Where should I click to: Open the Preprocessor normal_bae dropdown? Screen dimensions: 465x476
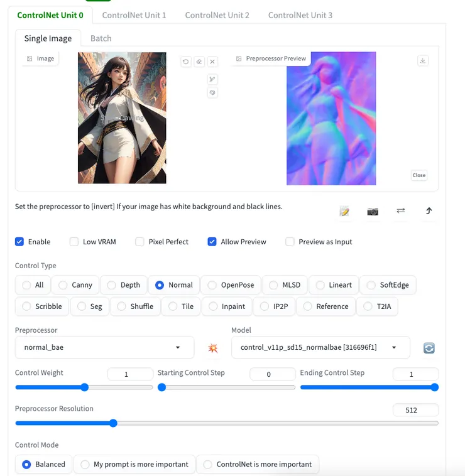pos(104,347)
